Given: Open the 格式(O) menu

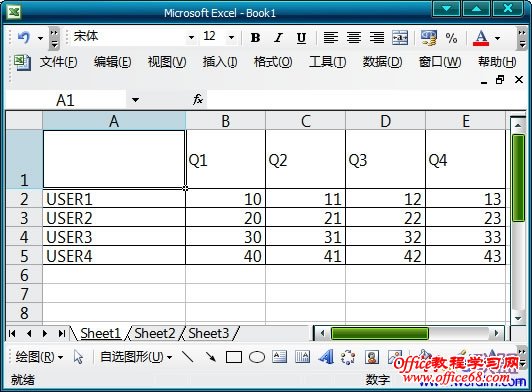Looking at the screenshot, I should point(273,62).
